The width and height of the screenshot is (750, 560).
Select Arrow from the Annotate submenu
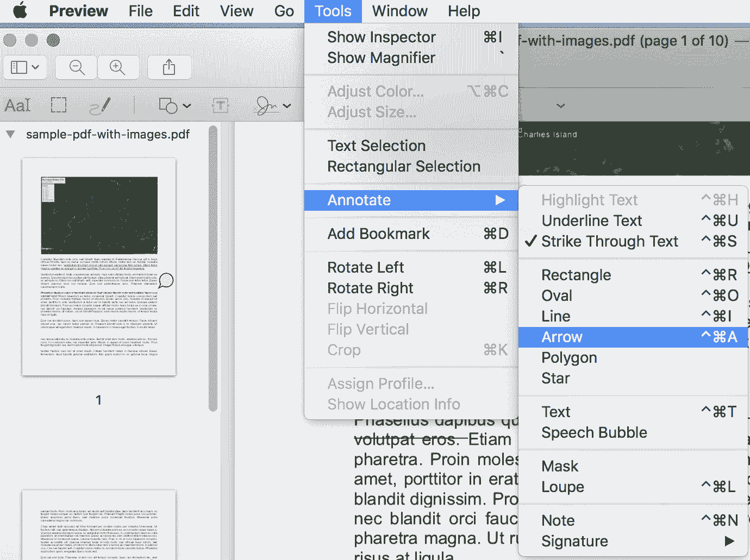561,337
